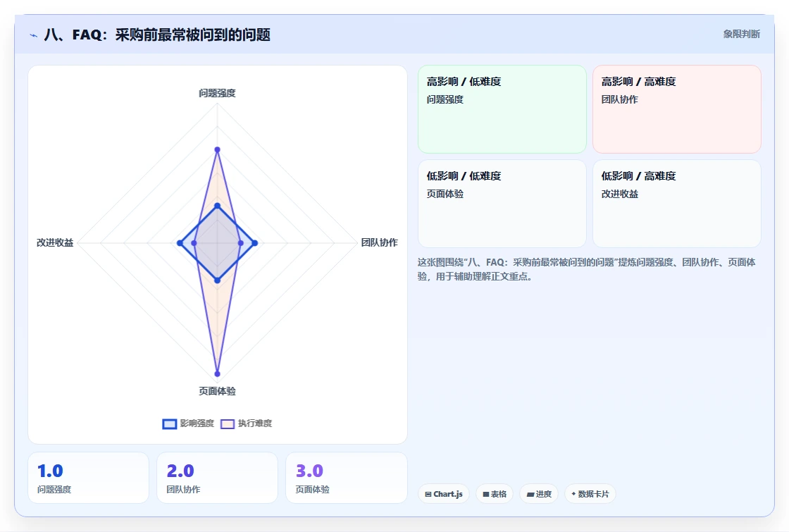Image resolution: width=789 pixels, height=532 pixels.
Task: Click the 表格 chip icon
Action: [x=486, y=494]
